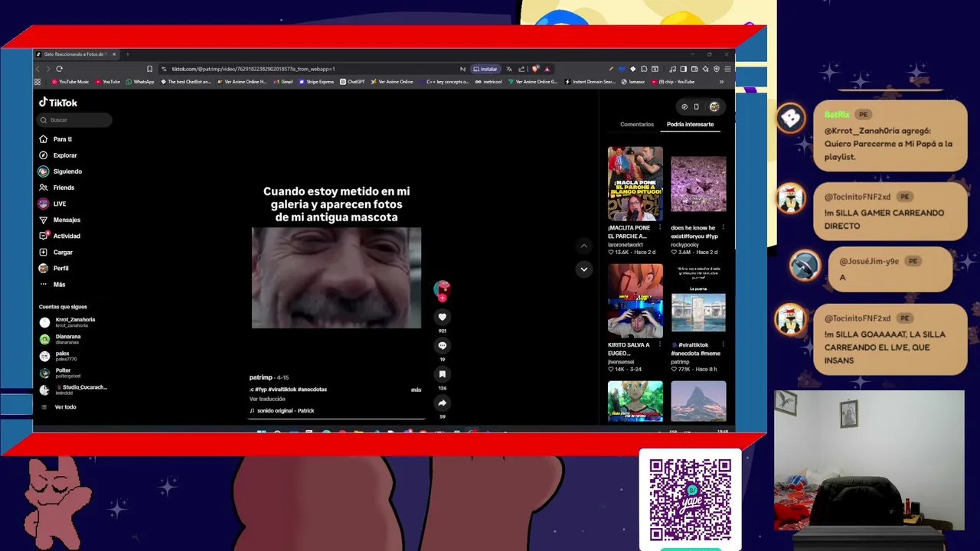Open the WhatsApp bookmark
This screenshot has height=551, width=980.
[x=140, y=82]
